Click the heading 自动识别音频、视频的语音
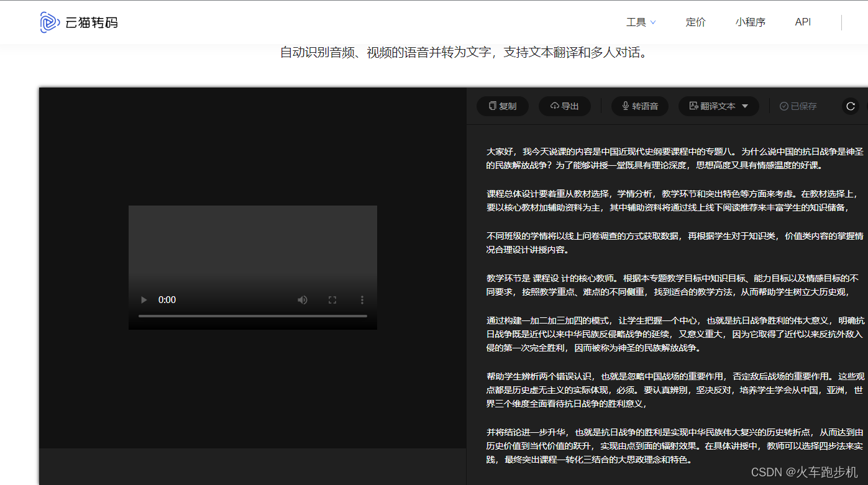The width and height of the screenshot is (868, 485). coord(465,53)
